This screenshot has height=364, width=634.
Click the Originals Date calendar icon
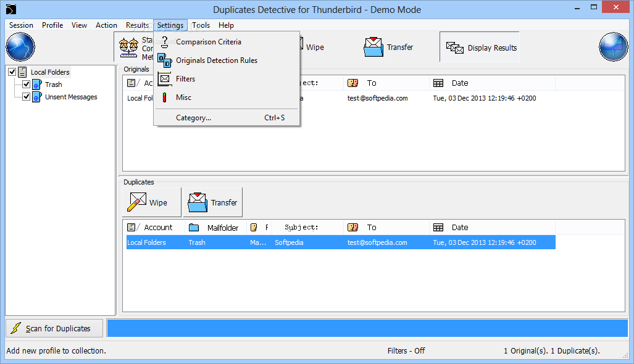(438, 83)
